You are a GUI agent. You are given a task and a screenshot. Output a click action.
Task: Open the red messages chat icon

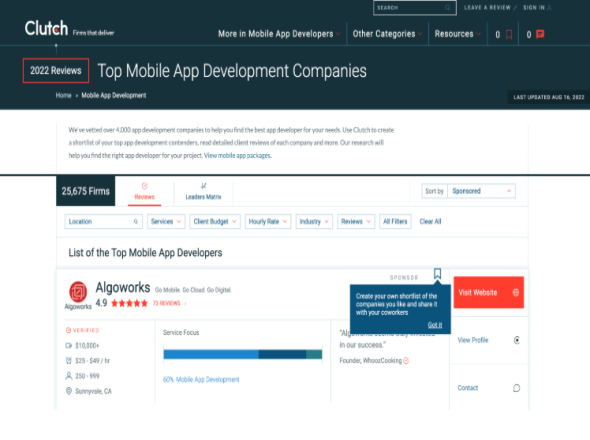540,34
